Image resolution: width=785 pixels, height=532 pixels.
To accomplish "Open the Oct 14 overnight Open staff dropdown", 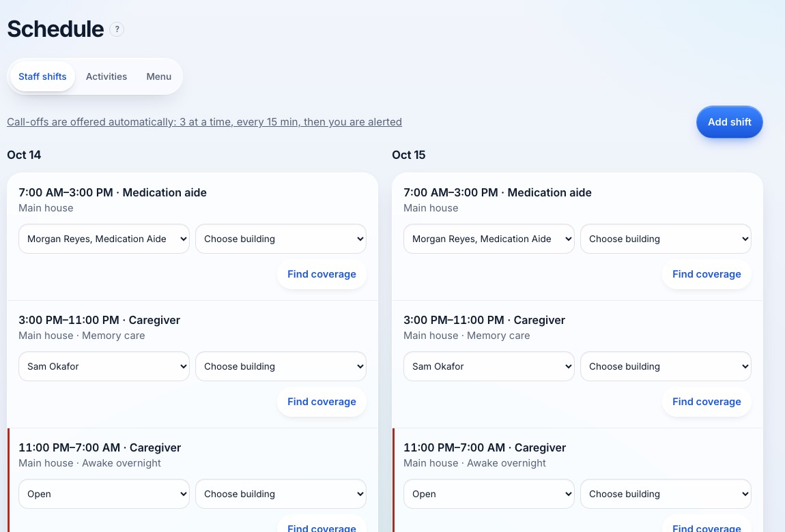I will click(104, 494).
